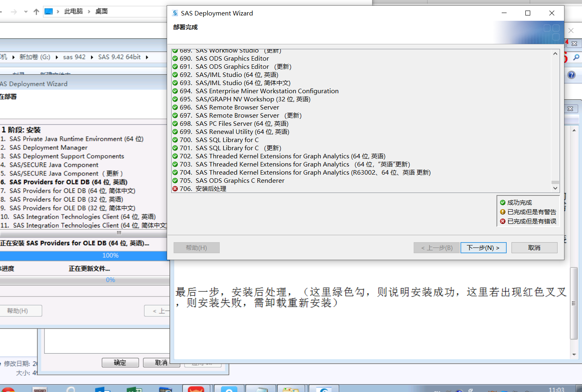
Task: Expand the arrow left of 新加卷 (G:)
Action: 13,57
